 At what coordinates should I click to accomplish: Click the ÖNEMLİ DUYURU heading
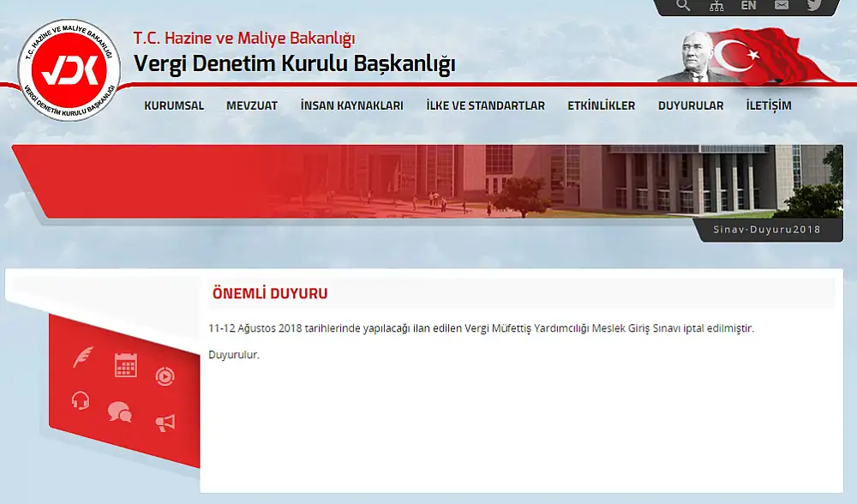[x=270, y=293]
